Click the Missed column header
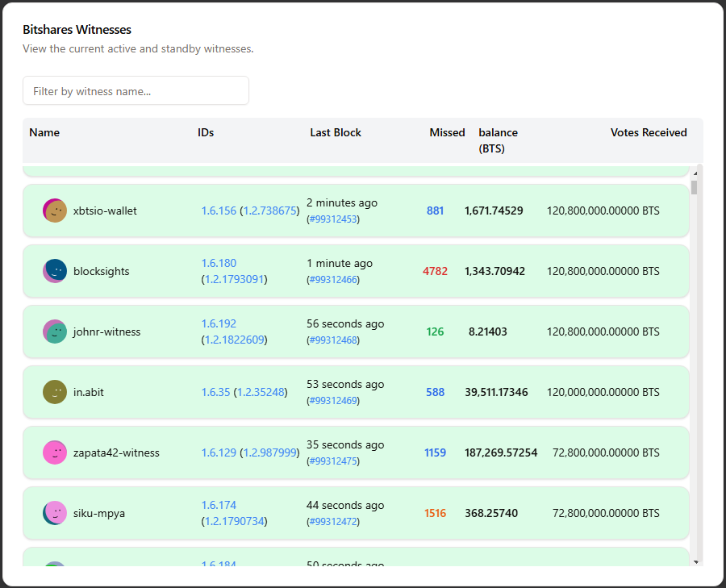Viewport: 726px width, 588px height. [x=447, y=132]
